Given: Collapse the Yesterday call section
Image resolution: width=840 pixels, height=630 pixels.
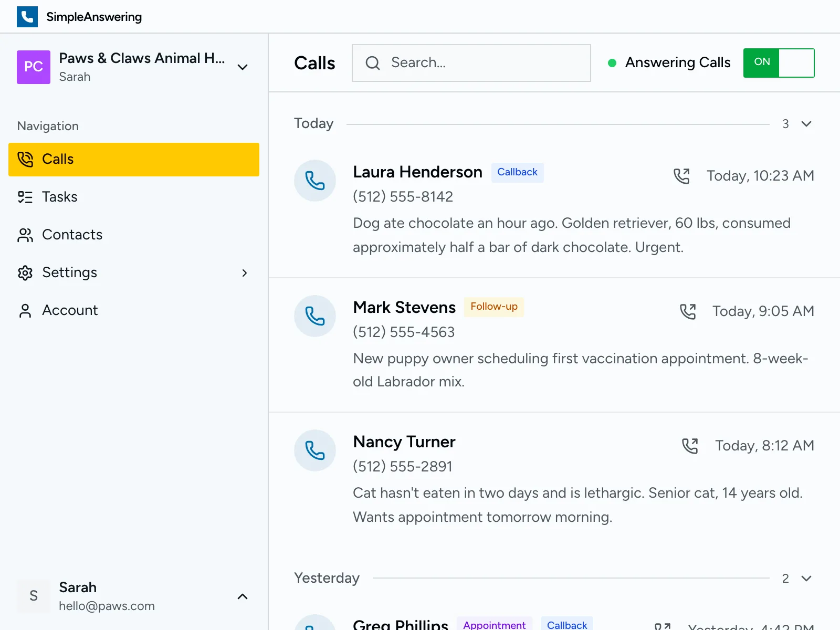Looking at the screenshot, I should [x=806, y=579].
